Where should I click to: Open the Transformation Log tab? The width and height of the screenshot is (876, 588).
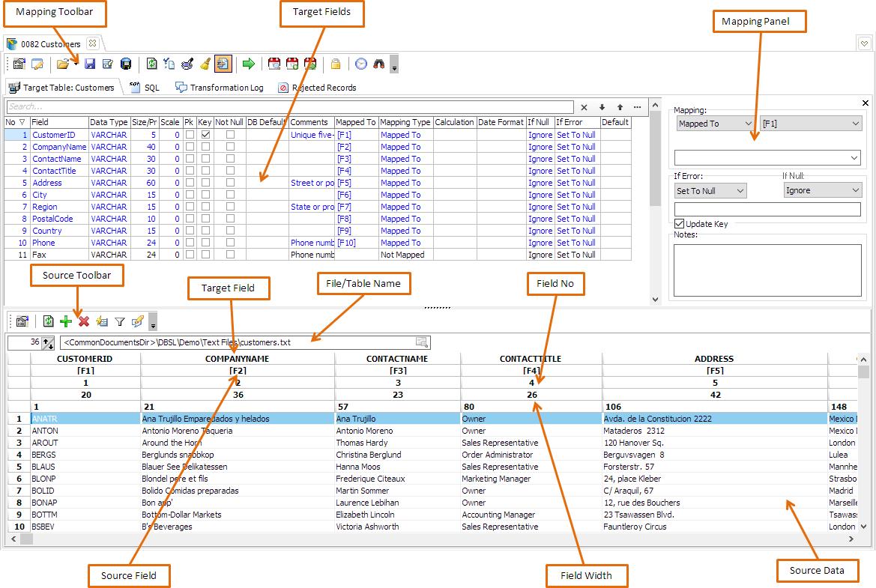pyautogui.click(x=220, y=88)
